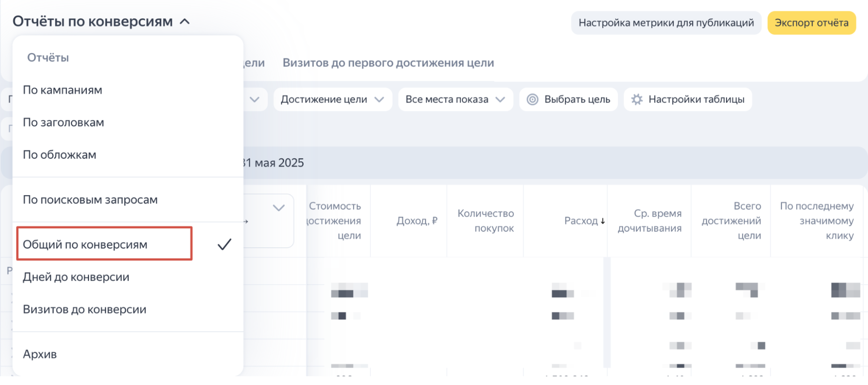This screenshot has width=868, height=385.
Task: Sort by Всего достижений цели column
Action: pyautogui.click(x=731, y=221)
